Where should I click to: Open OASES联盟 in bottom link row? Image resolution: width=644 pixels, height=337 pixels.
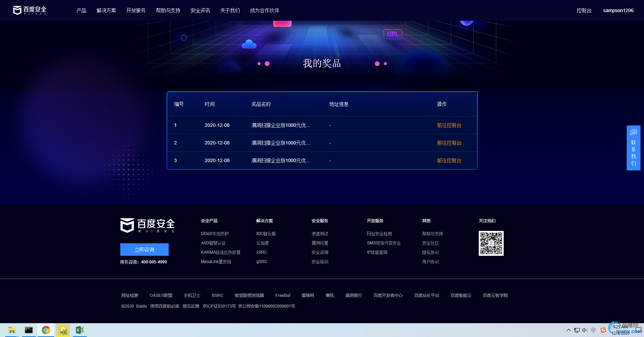[x=161, y=296]
